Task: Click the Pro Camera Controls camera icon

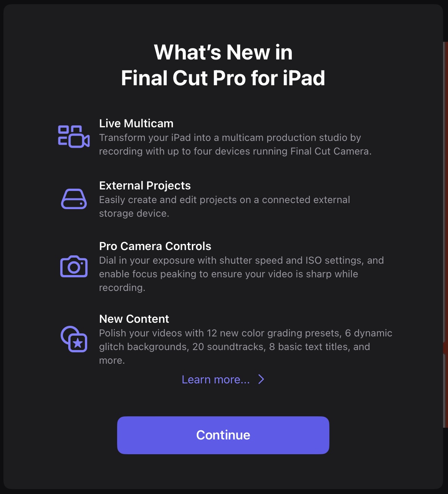Action: click(x=74, y=266)
